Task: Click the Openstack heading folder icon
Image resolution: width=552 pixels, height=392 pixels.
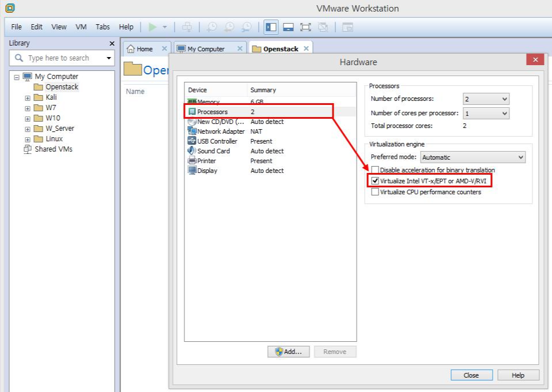Action: 133,69
